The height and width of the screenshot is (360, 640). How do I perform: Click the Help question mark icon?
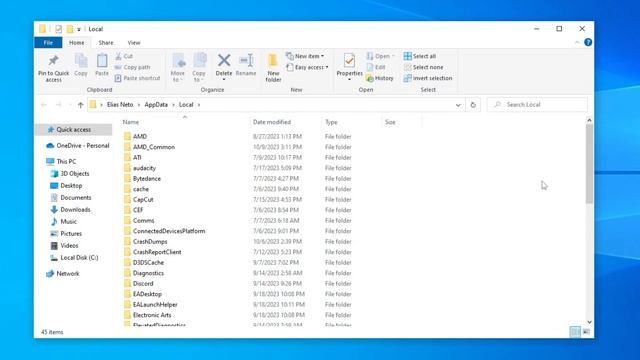tap(588, 42)
